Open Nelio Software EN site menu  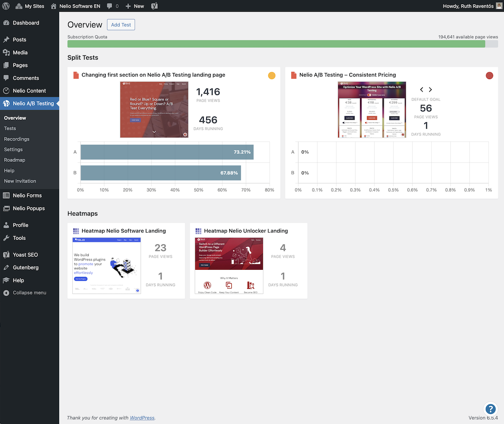[x=75, y=6]
